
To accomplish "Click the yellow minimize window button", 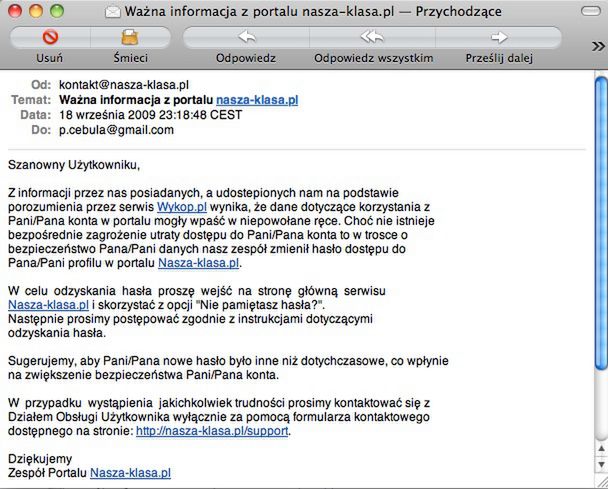I will 36,11.
